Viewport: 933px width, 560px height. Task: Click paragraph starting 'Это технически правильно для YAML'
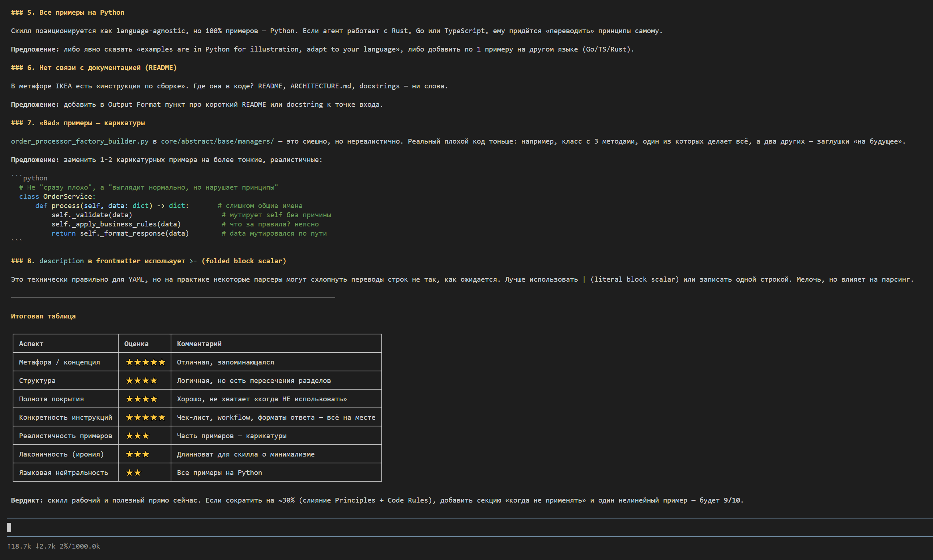click(x=462, y=279)
